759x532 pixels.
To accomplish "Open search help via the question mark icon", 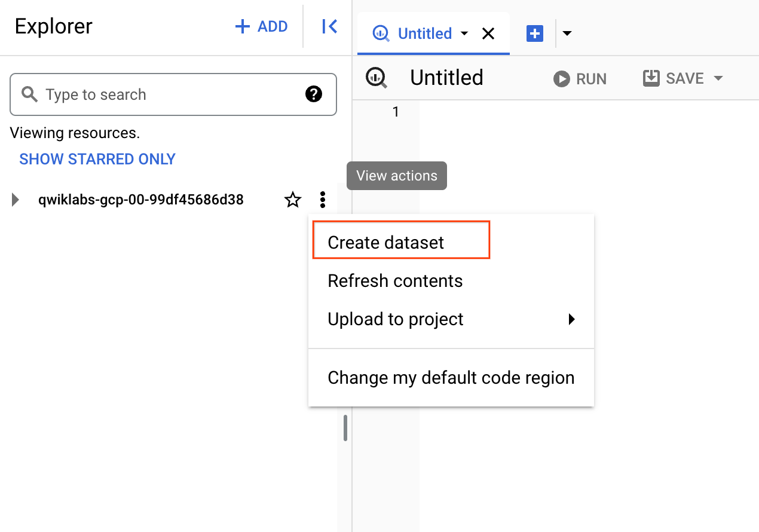I will click(314, 94).
